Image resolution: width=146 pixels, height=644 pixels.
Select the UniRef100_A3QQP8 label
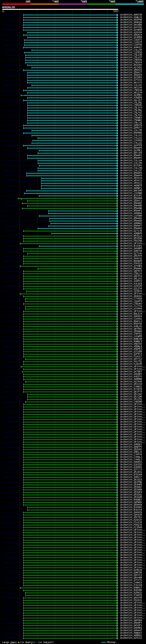[131, 98]
